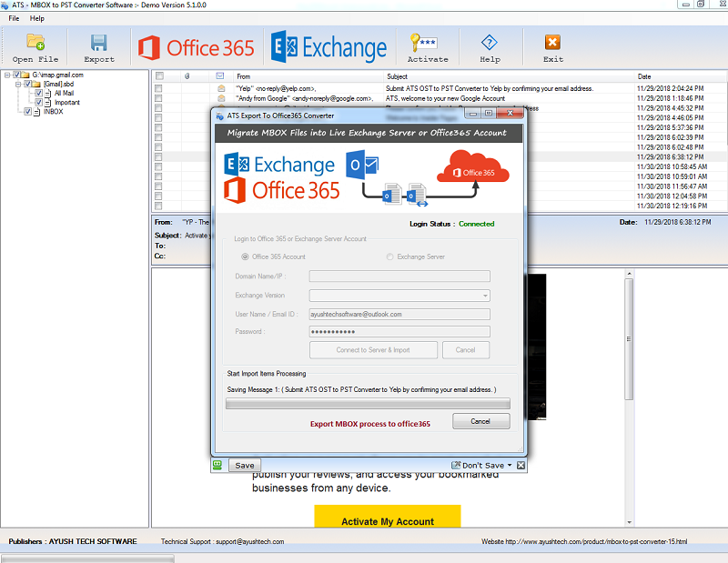Image resolution: width=728 pixels, height=563 pixels.
Task: Select the Exchange Server radio button
Action: pos(390,256)
